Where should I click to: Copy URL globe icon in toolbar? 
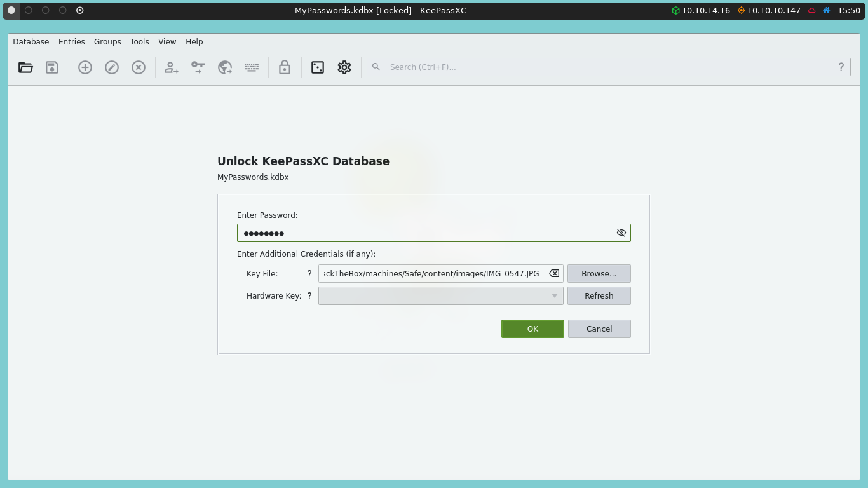(x=225, y=67)
